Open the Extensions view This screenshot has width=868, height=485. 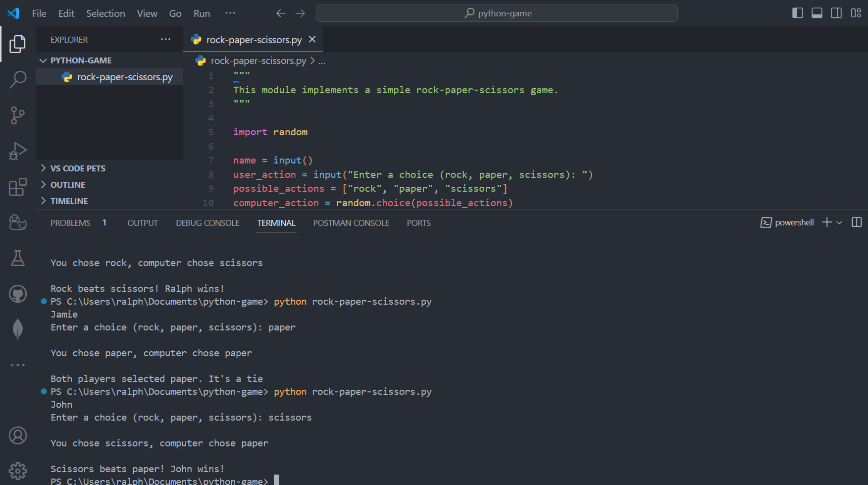18,187
